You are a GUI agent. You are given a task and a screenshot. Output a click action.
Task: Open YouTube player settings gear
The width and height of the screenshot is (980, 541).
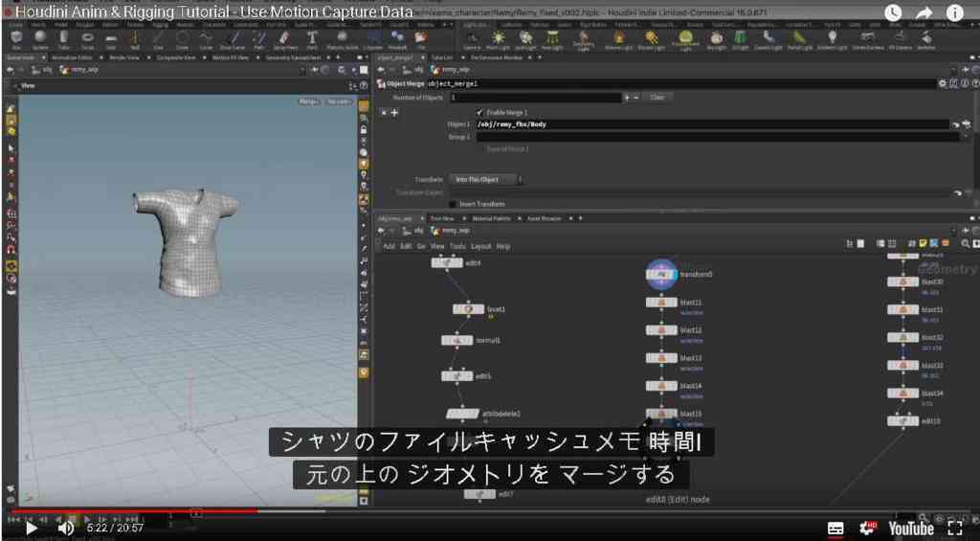867,529
